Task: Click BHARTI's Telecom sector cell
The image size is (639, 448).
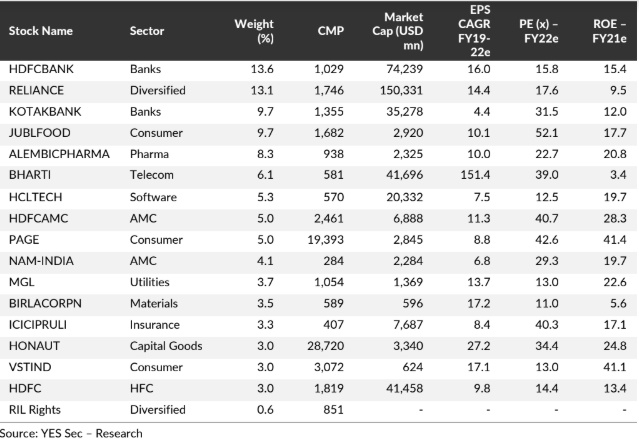Action: tap(150, 174)
